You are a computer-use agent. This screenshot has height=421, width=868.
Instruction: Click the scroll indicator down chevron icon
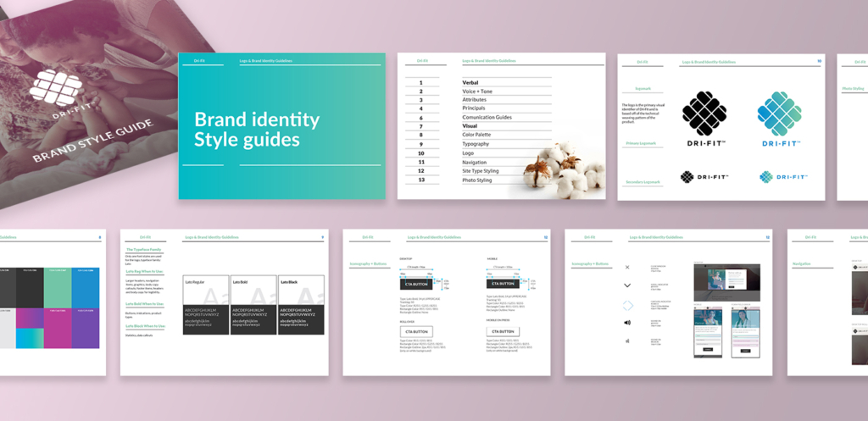point(627,285)
